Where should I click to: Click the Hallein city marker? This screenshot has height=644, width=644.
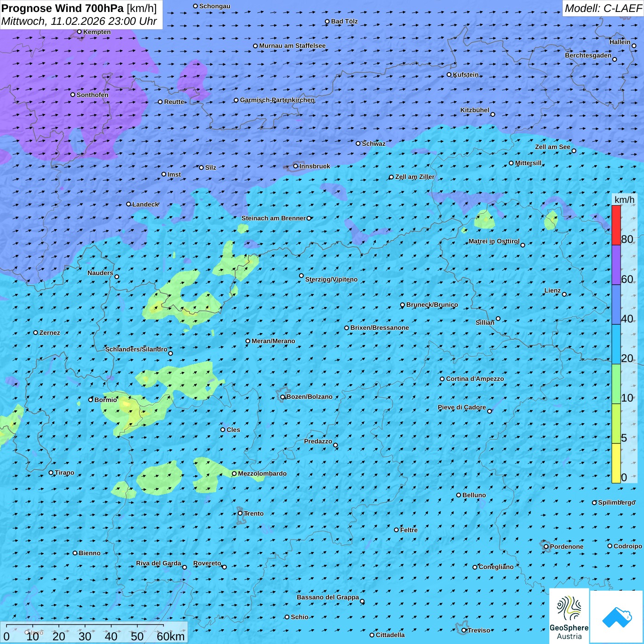(634, 46)
